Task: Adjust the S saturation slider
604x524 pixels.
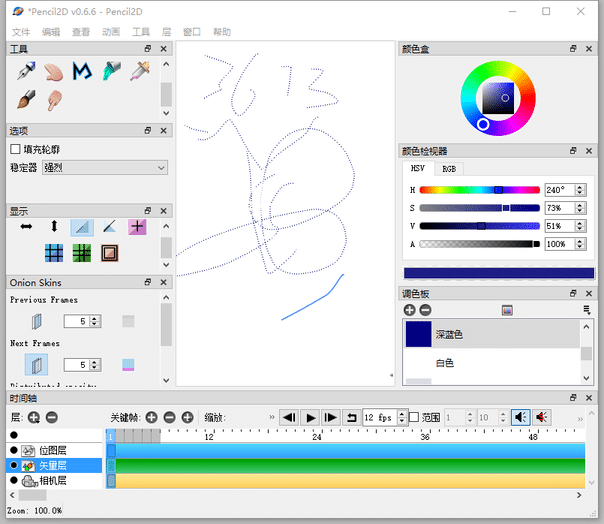Action: 480,208
